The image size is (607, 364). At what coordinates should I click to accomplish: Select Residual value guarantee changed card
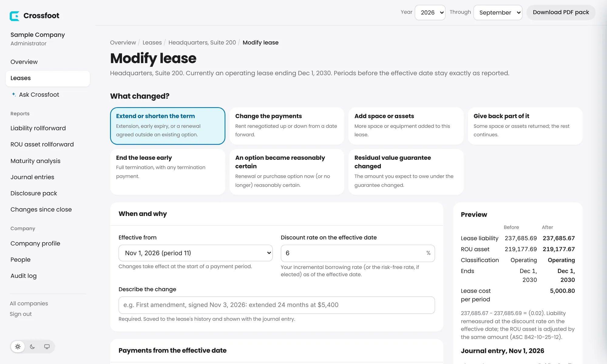pyautogui.click(x=406, y=172)
